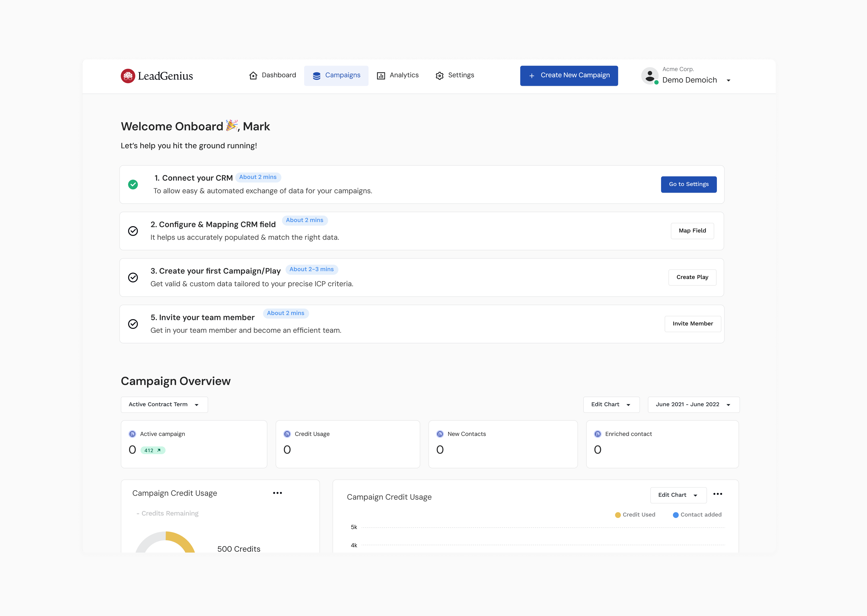The width and height of the screenshot is (867, 616).
Task: Click the Create New Campaign button
Action: pos(569,75)
